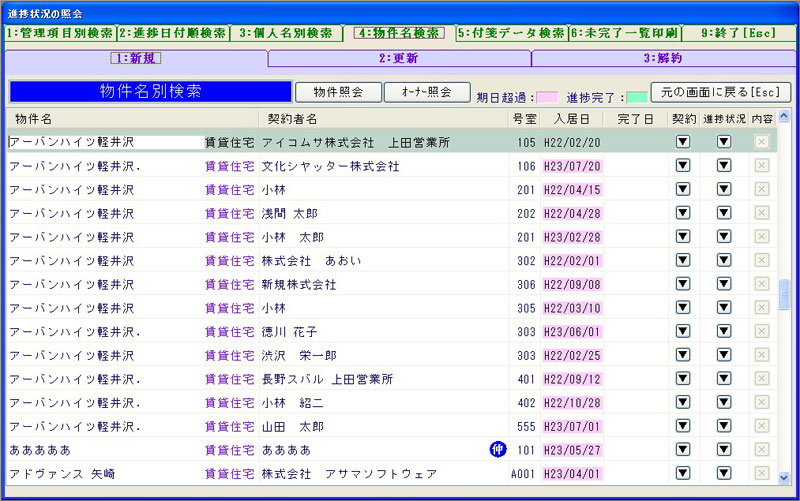Click 内容 X icon for 山田 太郎 row
The image size is (800, 501).
click(x=762, y=426)
